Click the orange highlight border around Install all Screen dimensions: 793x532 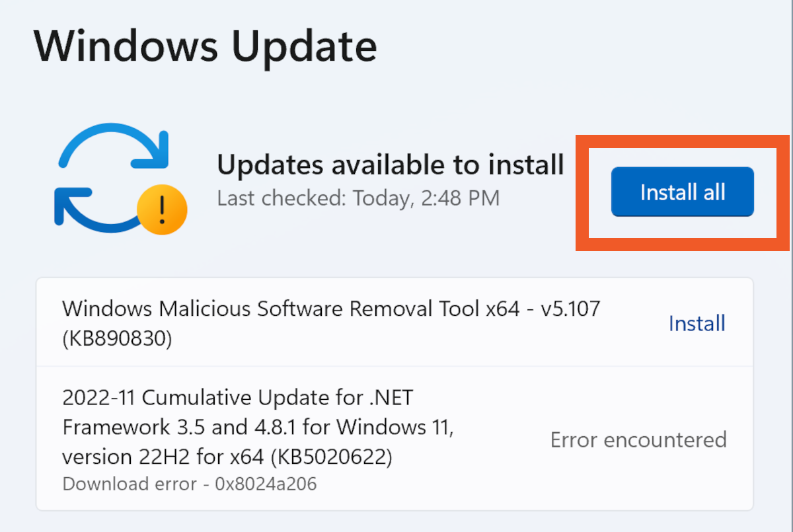point(582,192)
